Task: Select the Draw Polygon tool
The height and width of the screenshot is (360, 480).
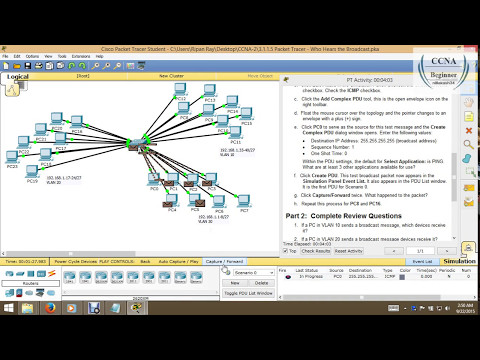Action: tap(468, 158)
